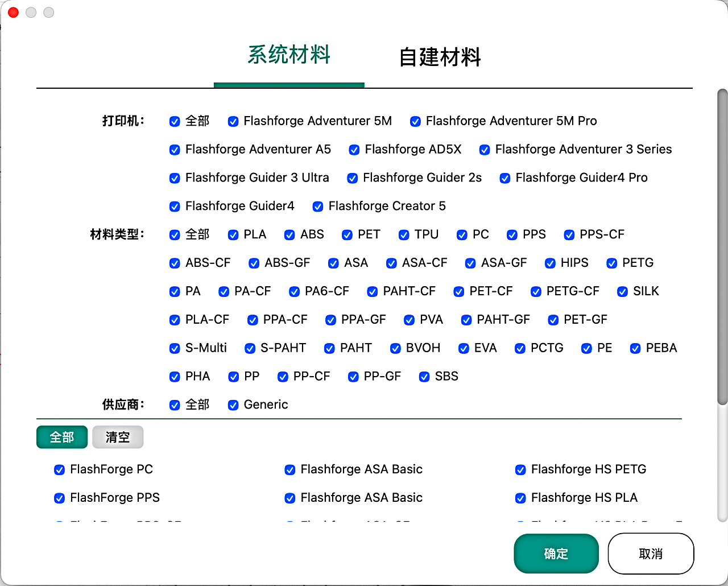Click the 确定 button
728x586 pixels.
tap(556, 554)
